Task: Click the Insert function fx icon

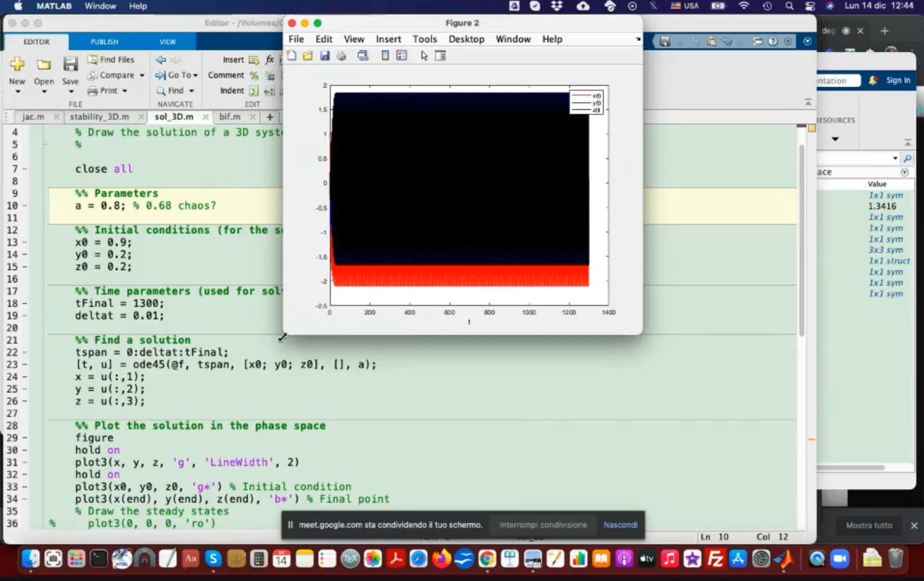Action: pos(269,60)
